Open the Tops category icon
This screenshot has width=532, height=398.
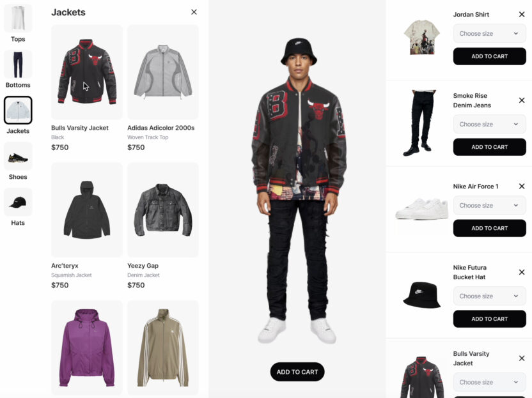coord(18,19)
